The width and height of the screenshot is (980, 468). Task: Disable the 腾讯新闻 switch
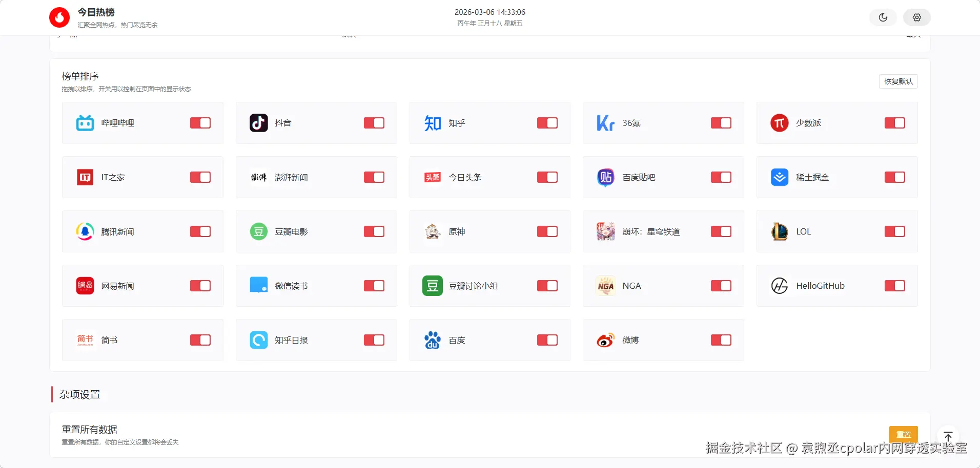200,231
